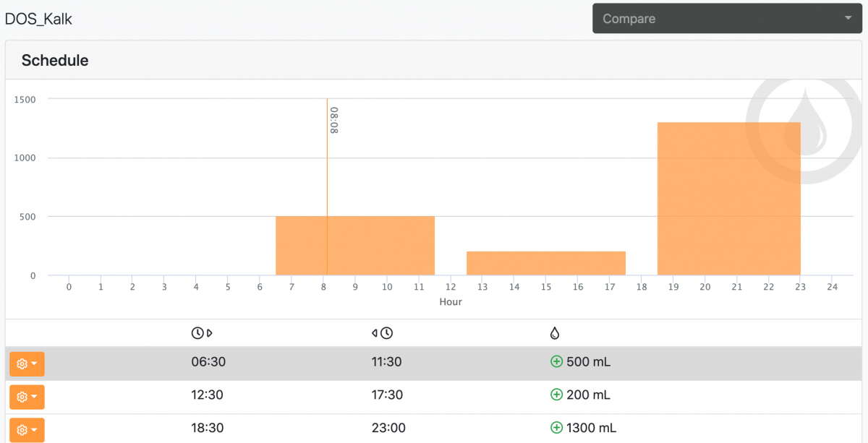
Task: Open gear menu for 12:30 schedule row
Action: [27, 397]
